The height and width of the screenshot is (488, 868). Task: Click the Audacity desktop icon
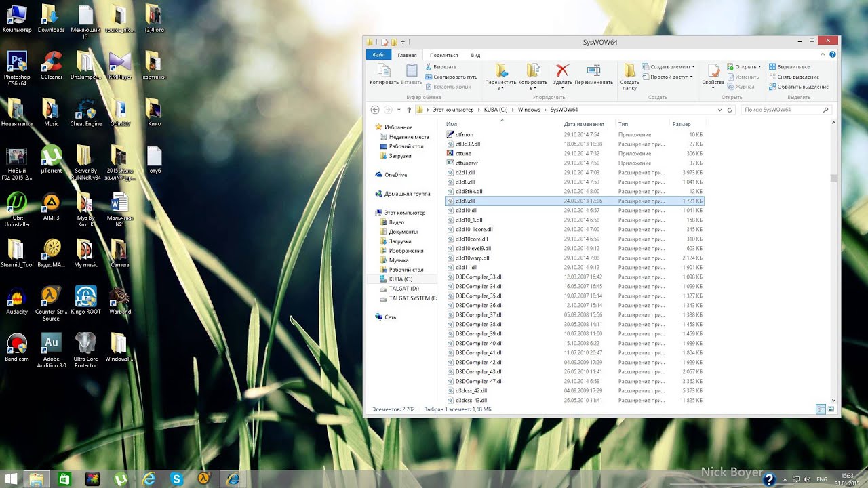(16, 301)
